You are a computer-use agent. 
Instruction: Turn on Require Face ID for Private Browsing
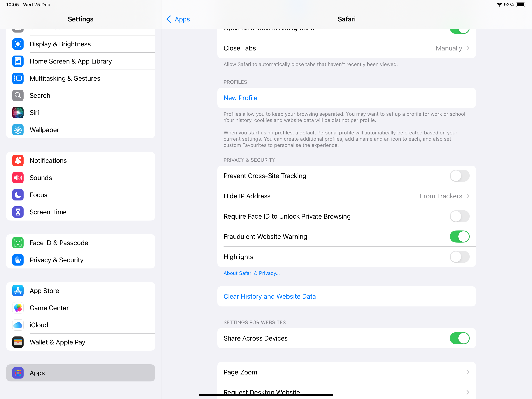[459, 216]
